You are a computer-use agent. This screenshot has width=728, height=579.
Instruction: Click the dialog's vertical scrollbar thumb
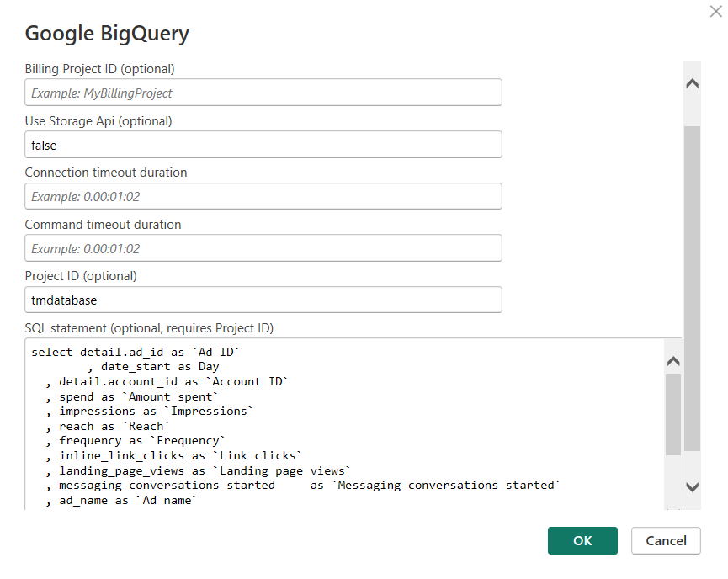[693, 288]
